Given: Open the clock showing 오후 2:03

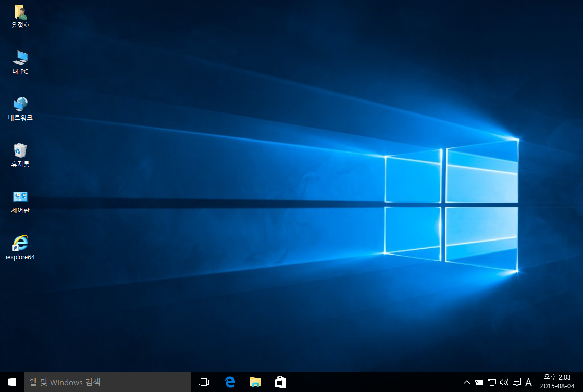Looking at the screenshot, I should point(557,382).
